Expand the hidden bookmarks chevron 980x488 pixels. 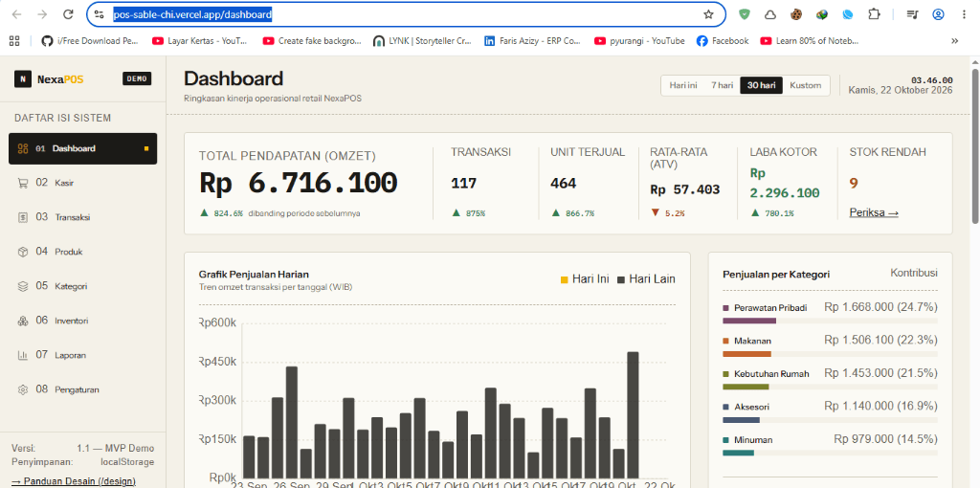point(954,40)
